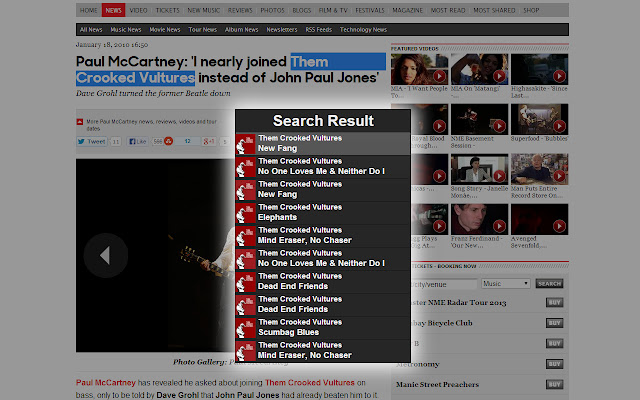This screenshot has width=640, height=400.
Task: Play the Superfood 'Bubbles' video
Action: point(539,119)
